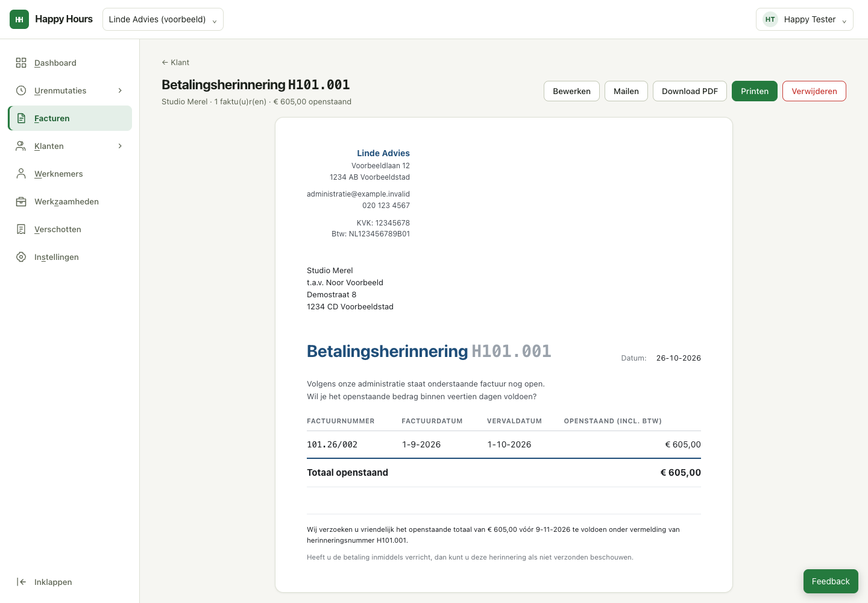This screenshot has height=603, width=868.
Task: Open the Linde Advies company dropdown
Action: 163,19
